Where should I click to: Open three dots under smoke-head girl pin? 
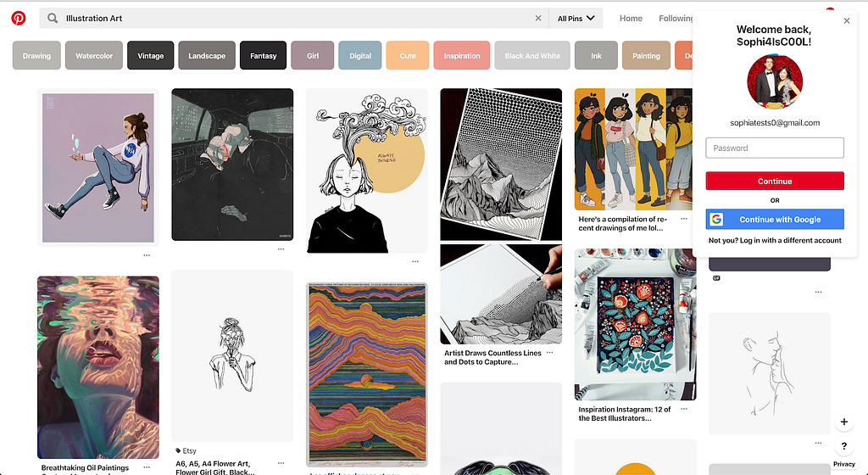pyautogui.click(x=415, y=261)
